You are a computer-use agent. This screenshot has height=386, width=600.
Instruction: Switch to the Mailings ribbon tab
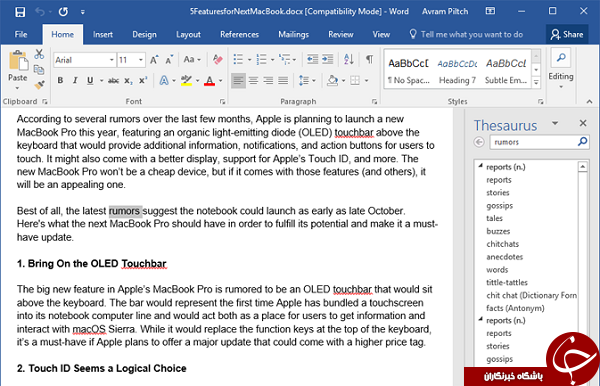click(x=293, y=34)
